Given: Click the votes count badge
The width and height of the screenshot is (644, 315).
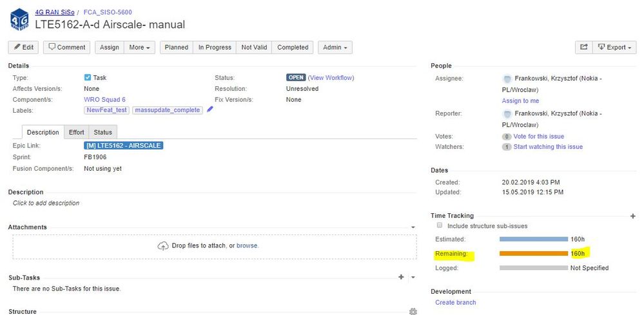Looking at the screenshot, I should coord(507,137).
